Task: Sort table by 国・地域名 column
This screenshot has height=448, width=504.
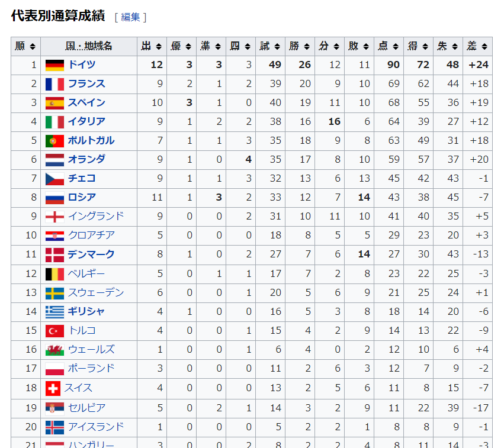Action: 89,47
